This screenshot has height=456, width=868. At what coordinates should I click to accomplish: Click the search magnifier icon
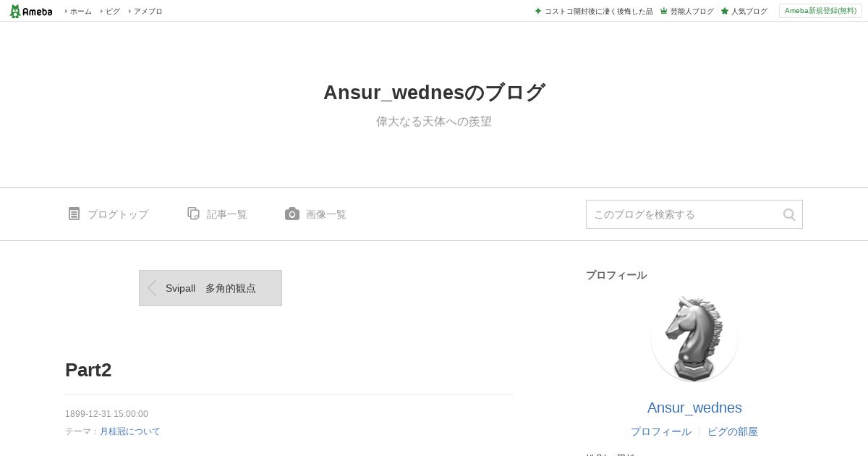pos(789,214)
